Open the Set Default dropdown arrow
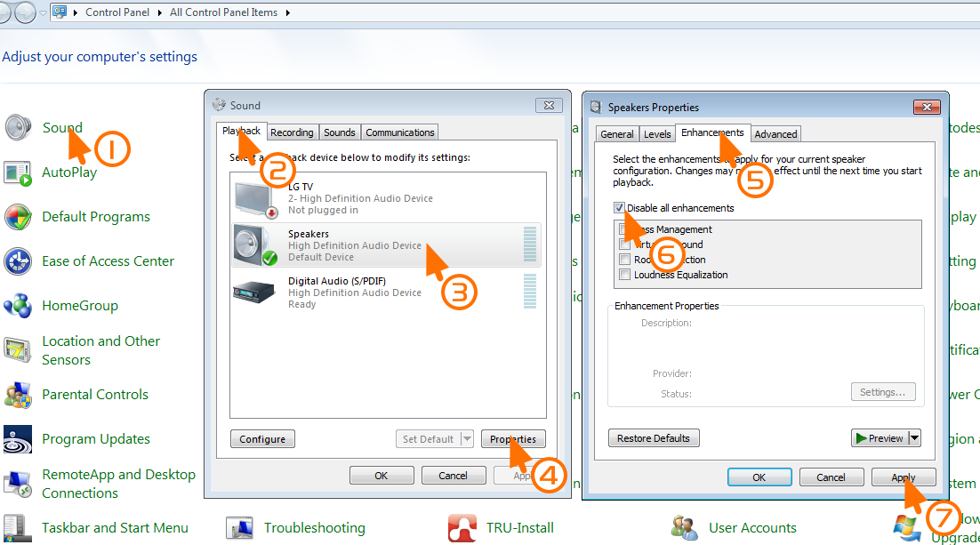The height and width of the screenshot is (545, 980). point(468,438)
